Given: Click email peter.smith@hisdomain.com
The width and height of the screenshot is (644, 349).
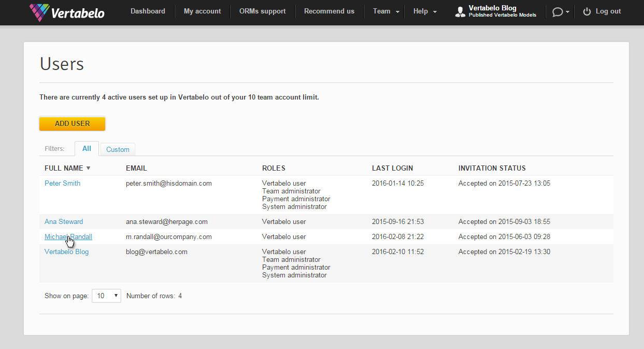Looking at the screenshot, I should pos(169,183).
